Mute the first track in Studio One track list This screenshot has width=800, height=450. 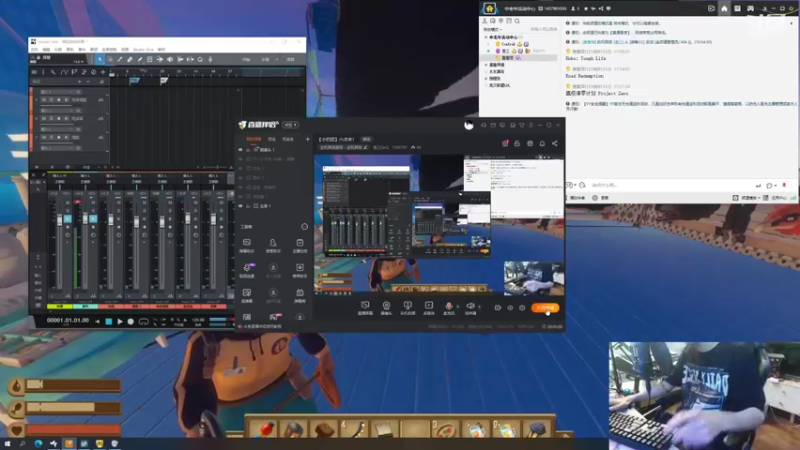pyautogui.click(x=44, y=100)
